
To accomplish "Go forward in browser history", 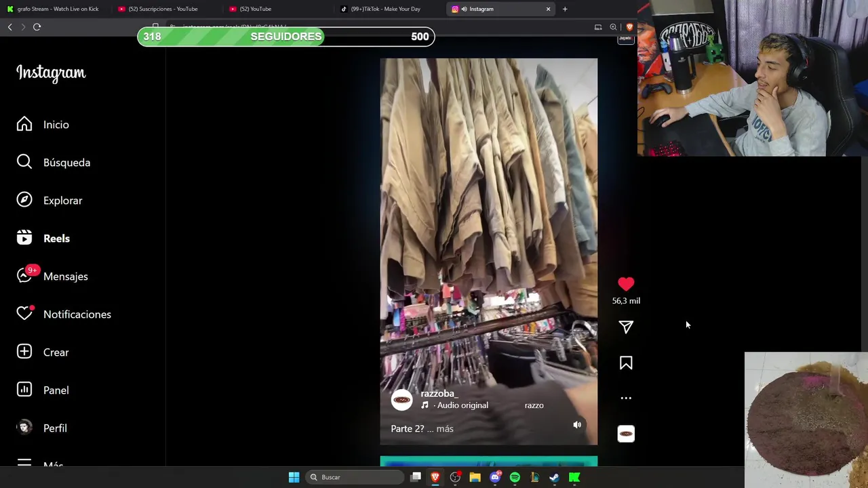I will 23,27.
